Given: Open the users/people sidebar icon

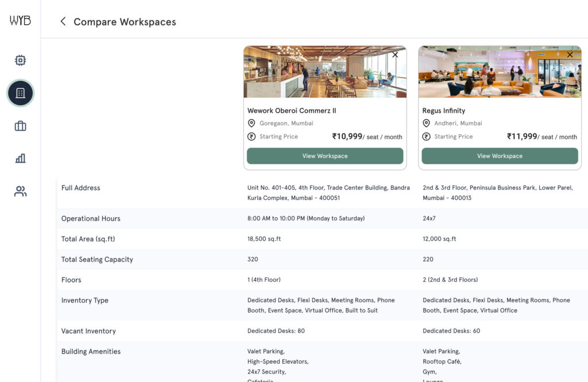Looking at the screenshot, I should pos(20,191).
